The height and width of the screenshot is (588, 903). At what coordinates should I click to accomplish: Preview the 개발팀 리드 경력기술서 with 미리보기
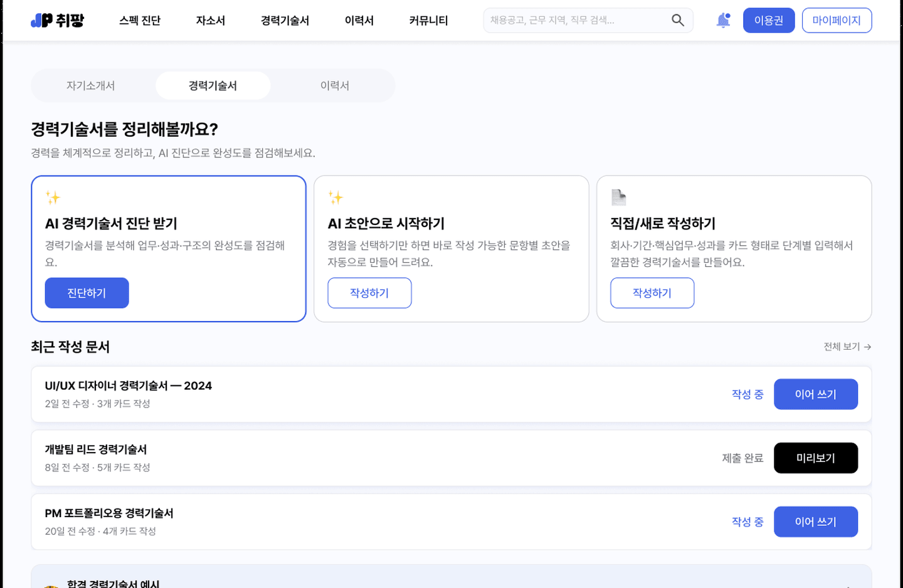816,458
